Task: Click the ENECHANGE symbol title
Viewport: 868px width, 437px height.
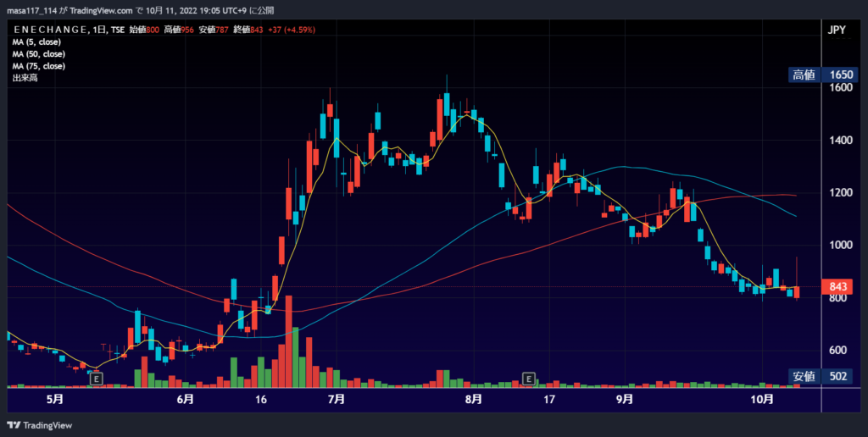Action: pyautogui.click(x=50, y=30)
